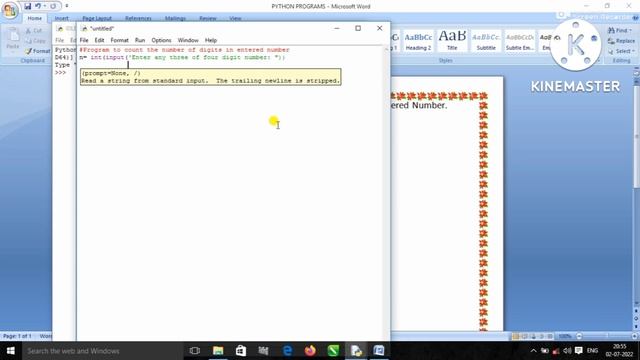Open the Find dropdown in the Editing group
This screenshot has width=640, height=360.
click(x=620, y=31)
